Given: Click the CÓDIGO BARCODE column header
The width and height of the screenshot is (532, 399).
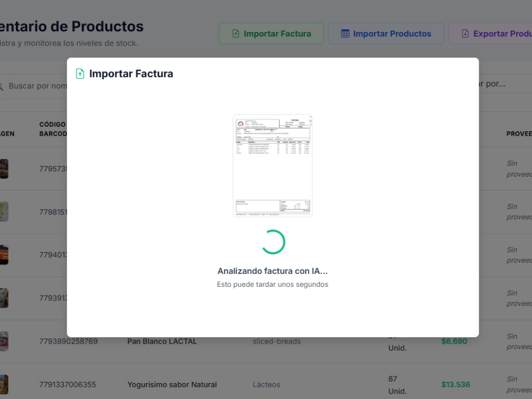Looking at the screenshot, I should click(x=53, y=129).
